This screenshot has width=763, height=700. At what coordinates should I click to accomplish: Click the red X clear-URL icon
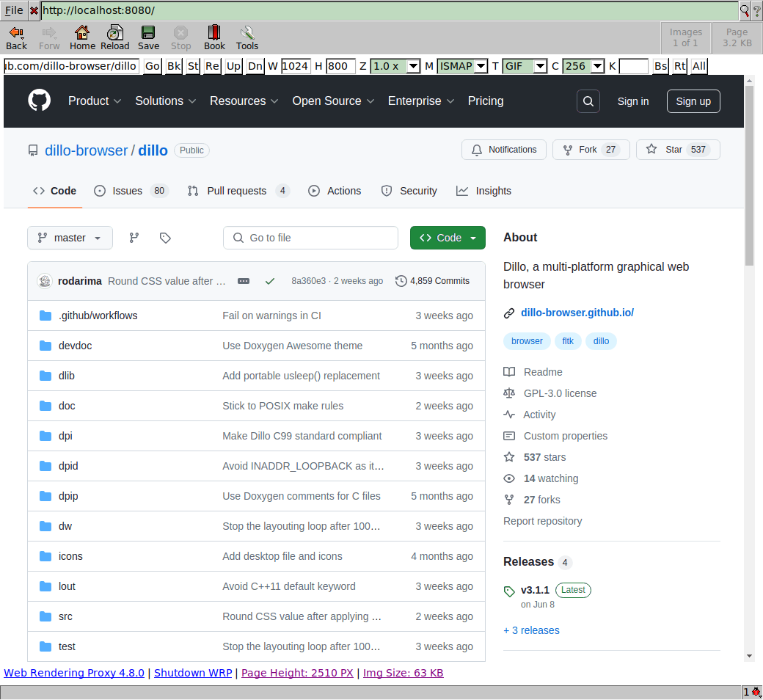tap(34, 11)
